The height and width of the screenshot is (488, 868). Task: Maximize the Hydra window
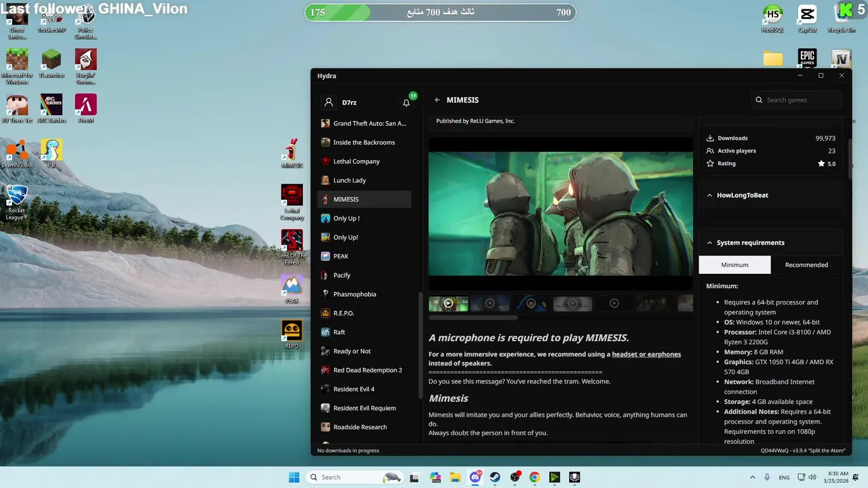pyautogui.click(x=821, y=76)
